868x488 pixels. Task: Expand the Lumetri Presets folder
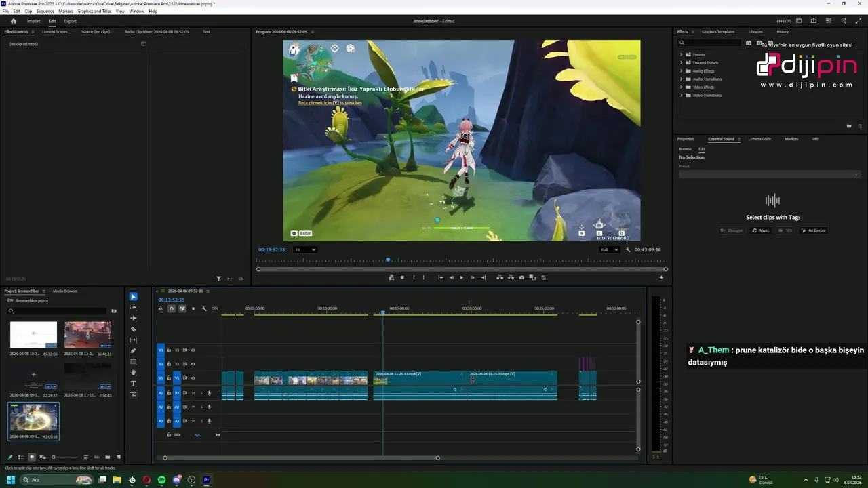pos(682,62)
